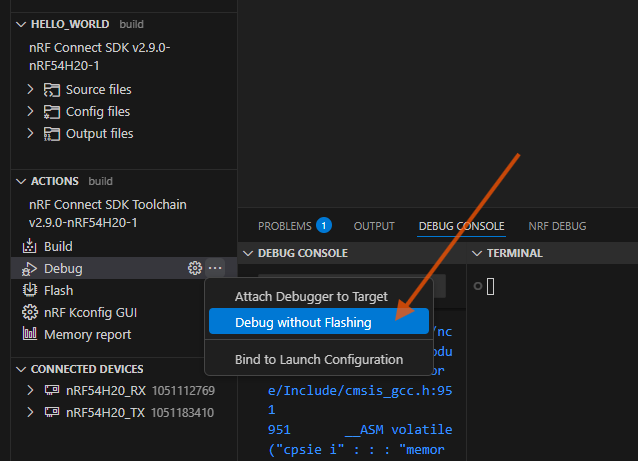Click the Output files folder icon
The image size is (638, 461).
[x=52, y=133]
